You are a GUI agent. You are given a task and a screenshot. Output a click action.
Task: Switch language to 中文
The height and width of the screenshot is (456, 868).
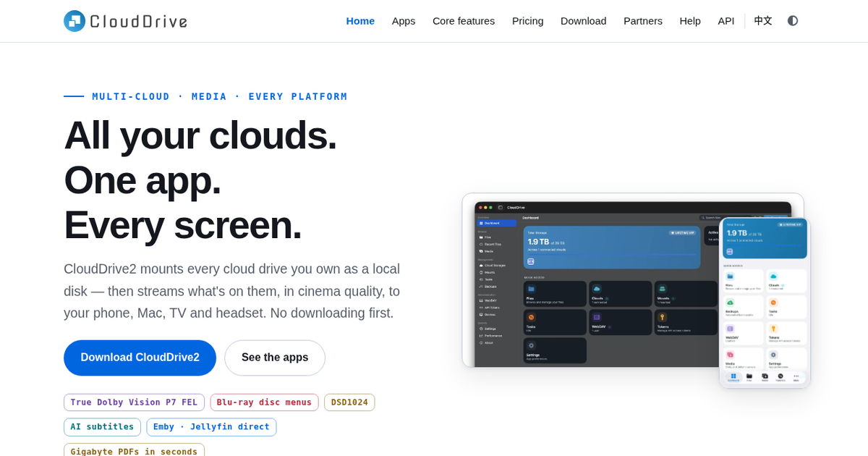tap(763, 20)
